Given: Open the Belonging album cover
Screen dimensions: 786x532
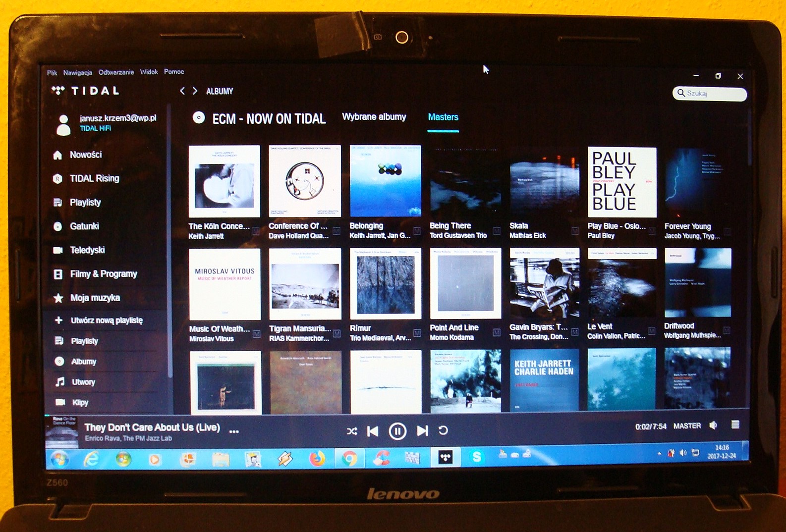Looking at the screenshot, I should (386, 181).
